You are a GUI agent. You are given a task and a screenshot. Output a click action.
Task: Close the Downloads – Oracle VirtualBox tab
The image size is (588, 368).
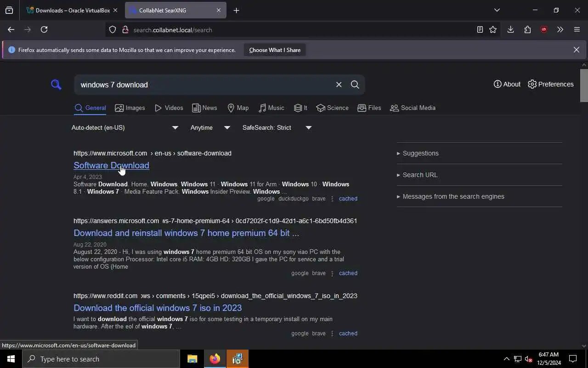(x=115, y=10)
